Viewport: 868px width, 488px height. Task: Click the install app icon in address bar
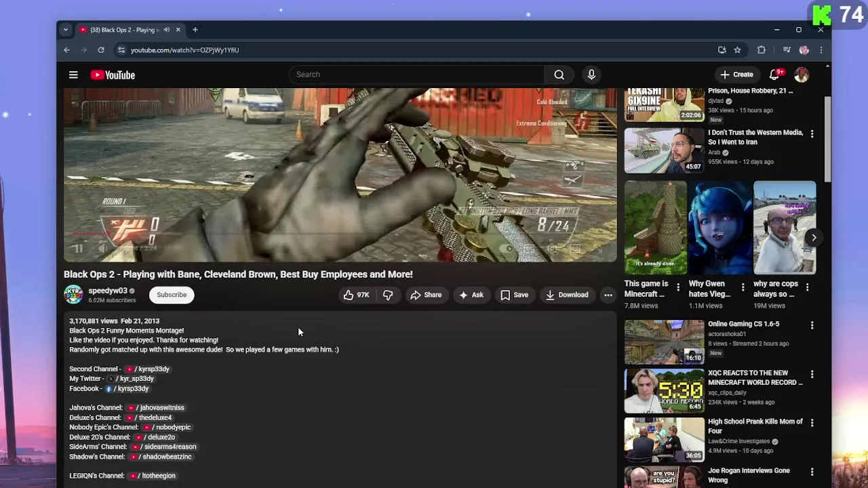[722, 50]
